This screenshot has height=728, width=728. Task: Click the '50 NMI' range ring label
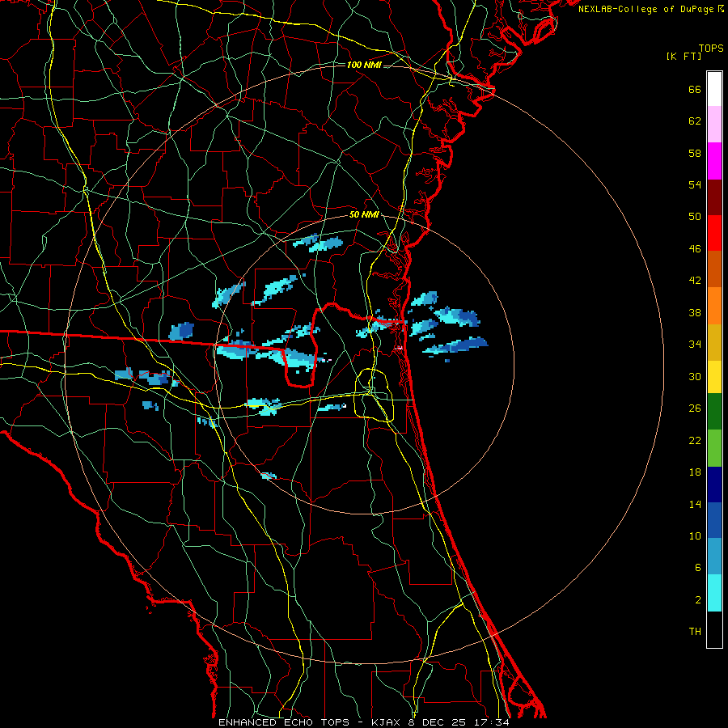point(364,214)
